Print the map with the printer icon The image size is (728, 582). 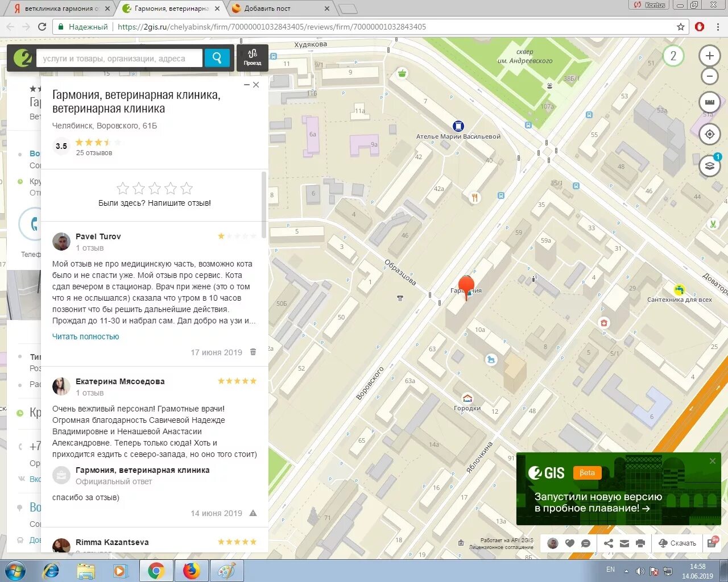click(640, 543)
